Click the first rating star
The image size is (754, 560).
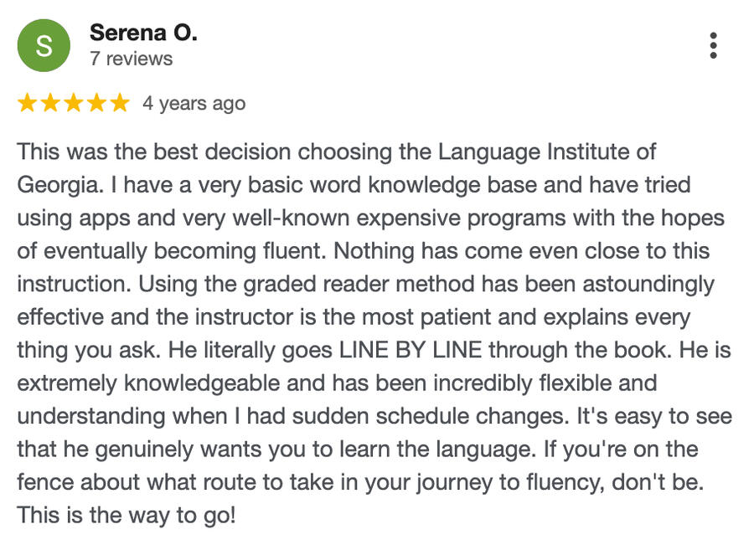point(27,103)
